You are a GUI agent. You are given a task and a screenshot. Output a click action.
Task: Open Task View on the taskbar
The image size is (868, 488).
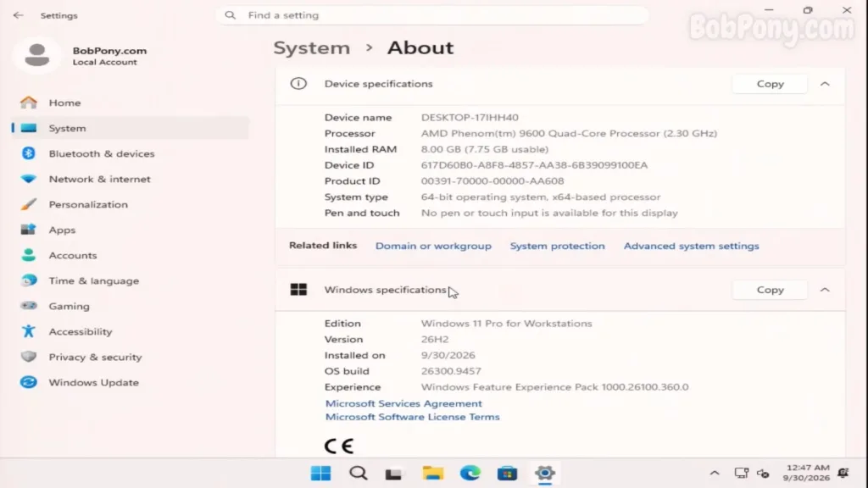coord(393,474)
